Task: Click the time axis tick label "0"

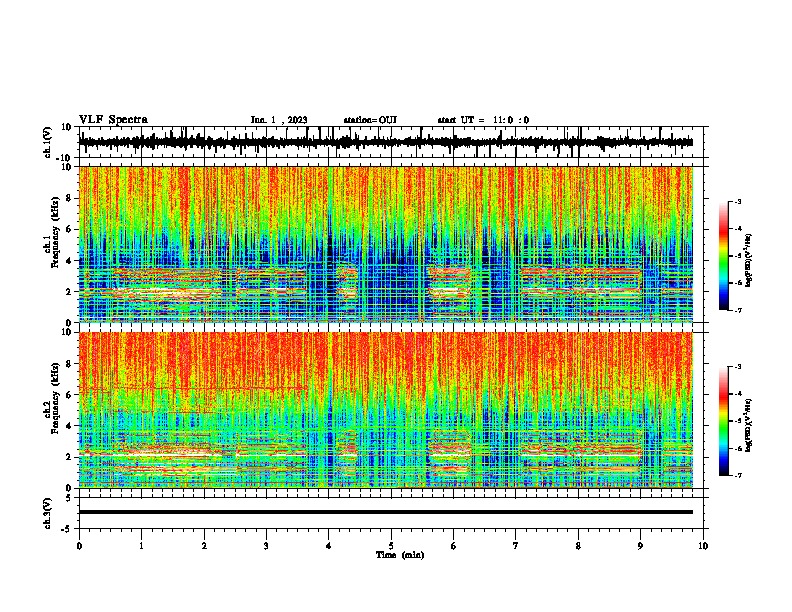Action: coord(79,546)
